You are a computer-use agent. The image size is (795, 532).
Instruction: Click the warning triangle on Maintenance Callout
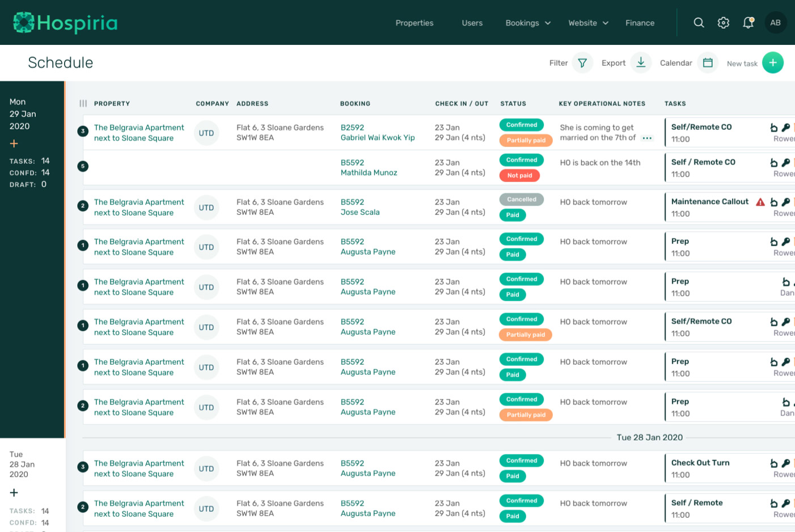tap(760, 202)
